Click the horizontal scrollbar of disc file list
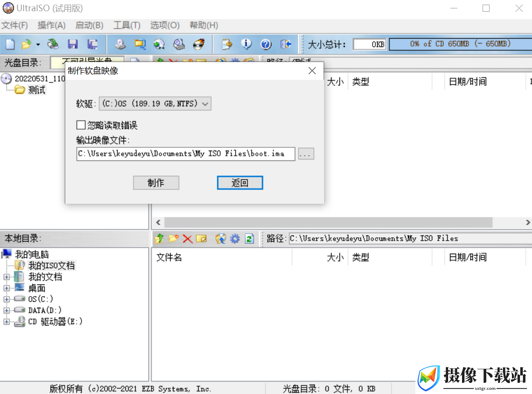532x394 pixels. click(328, 222)
